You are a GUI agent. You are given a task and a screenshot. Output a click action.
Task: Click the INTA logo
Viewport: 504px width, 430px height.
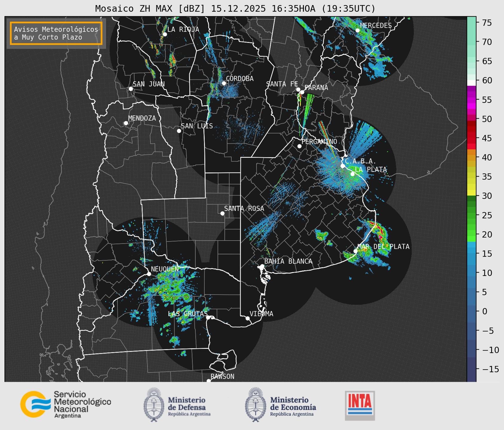[360, 405]
